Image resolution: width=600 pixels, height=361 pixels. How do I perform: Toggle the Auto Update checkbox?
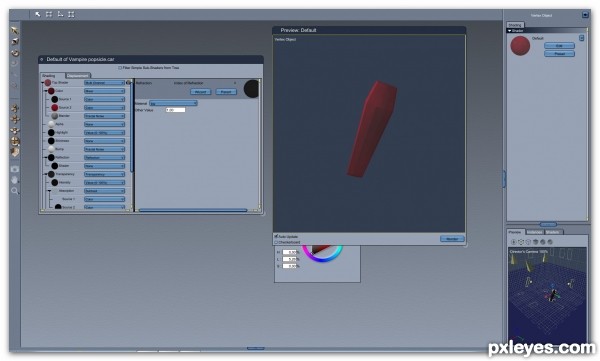pos(276,236)
